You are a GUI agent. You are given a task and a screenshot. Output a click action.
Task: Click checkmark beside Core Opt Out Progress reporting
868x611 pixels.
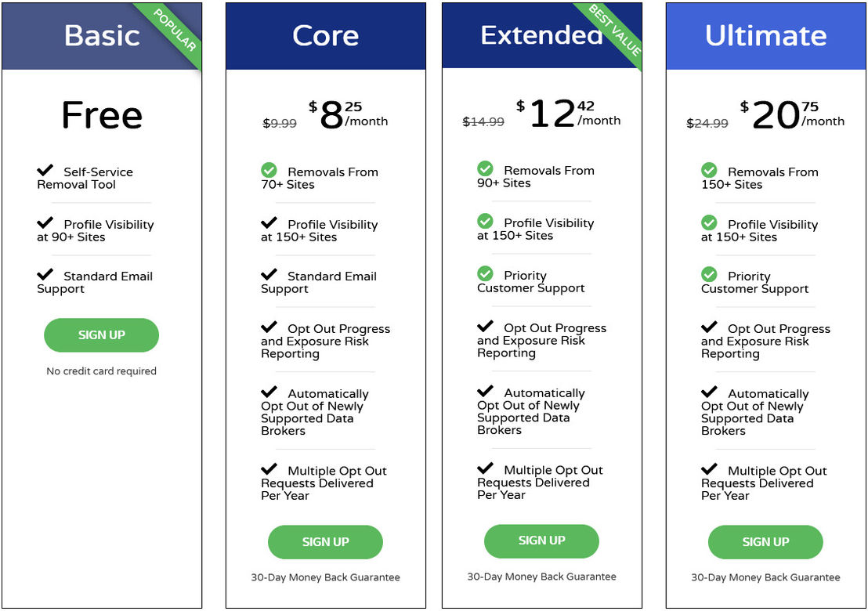pos(269,327)
